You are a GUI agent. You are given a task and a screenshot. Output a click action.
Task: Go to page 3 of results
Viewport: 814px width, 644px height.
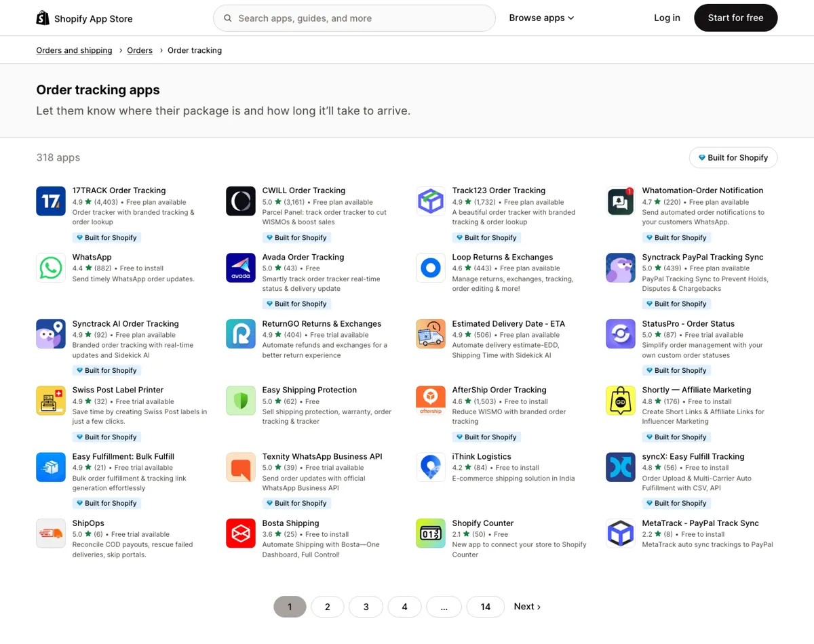click(x=366, y=607)
